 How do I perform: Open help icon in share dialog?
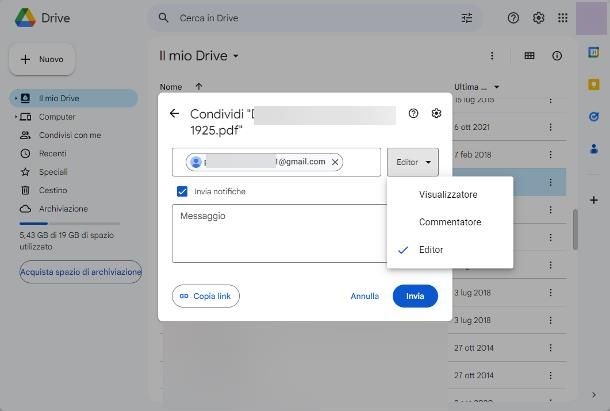click(414, 113)
